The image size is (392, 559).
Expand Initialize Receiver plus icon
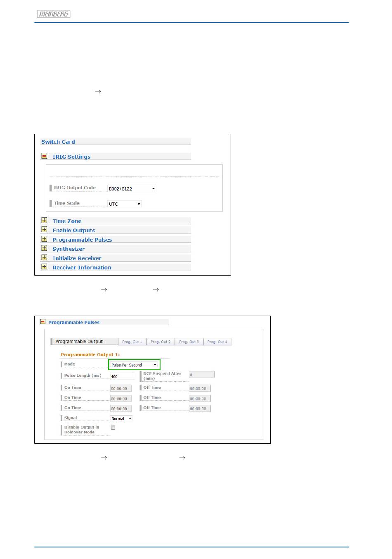point(44,257)
